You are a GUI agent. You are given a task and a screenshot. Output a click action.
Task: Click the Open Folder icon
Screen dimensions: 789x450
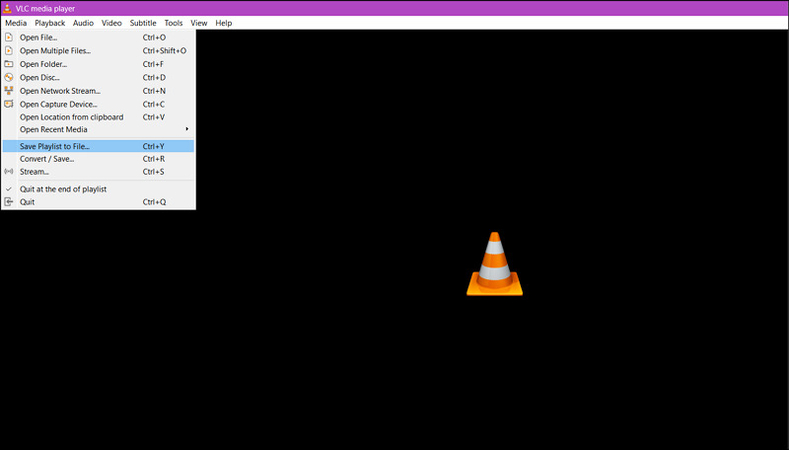9,64
